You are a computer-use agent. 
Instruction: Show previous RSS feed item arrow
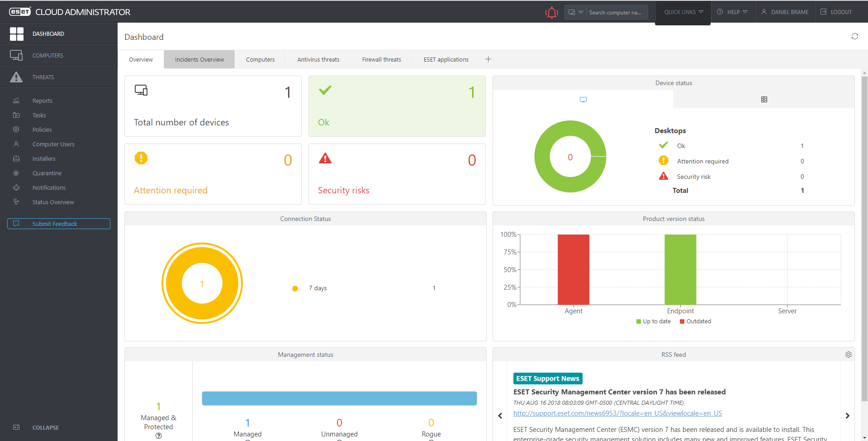tap(500, 416)
